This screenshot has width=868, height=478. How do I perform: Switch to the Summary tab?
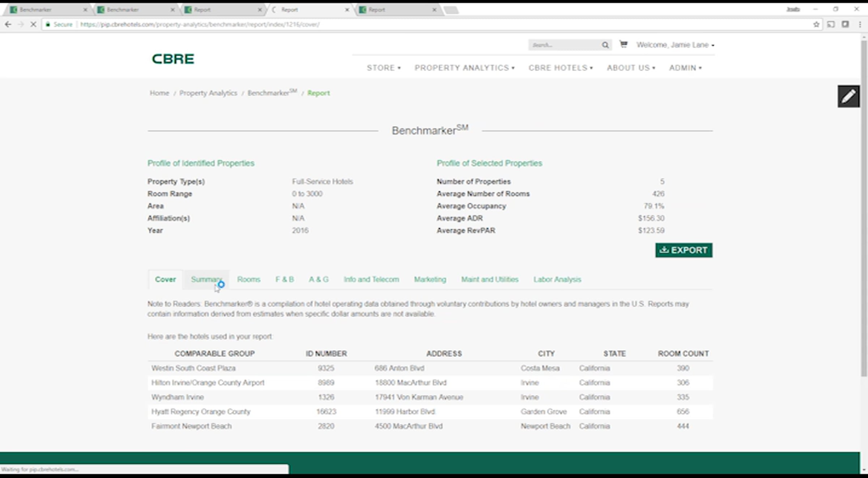206,279
